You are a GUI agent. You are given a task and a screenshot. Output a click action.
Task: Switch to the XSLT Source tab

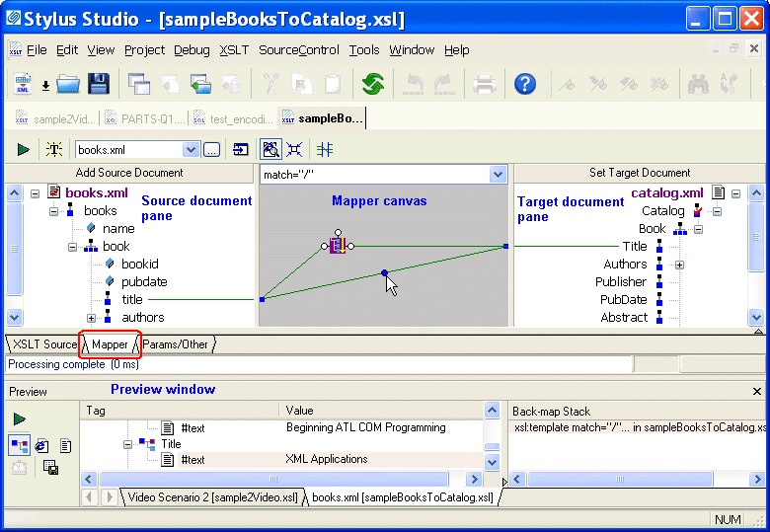(x=44, y=344)
